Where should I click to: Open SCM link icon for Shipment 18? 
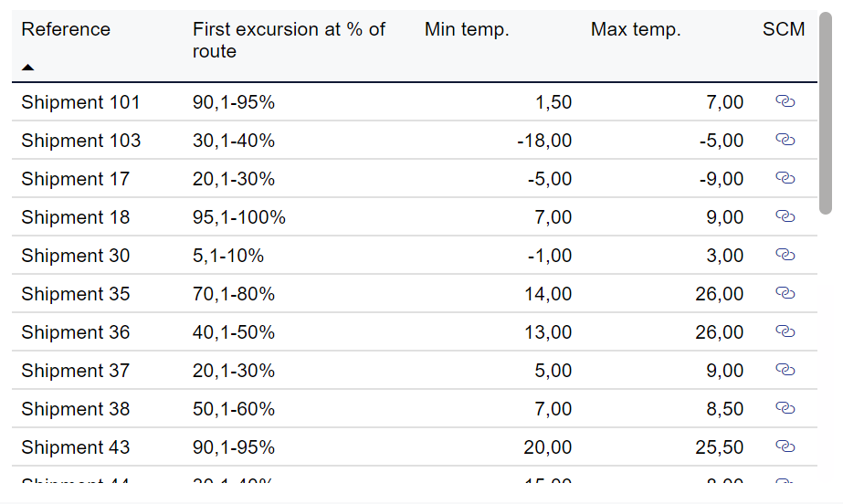click(x=785, y=216)
